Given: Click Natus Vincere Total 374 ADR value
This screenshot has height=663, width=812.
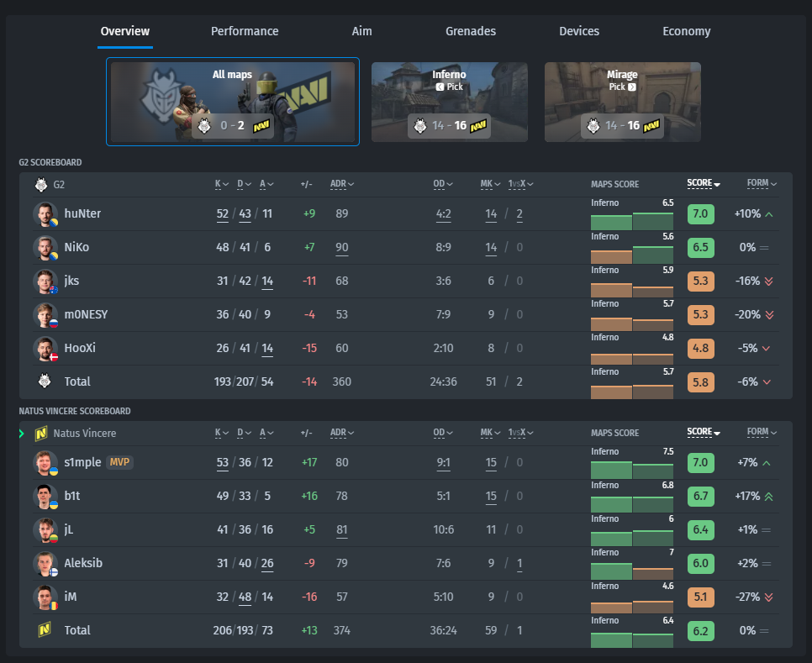Looking at the screenshot, I should 342,630.
